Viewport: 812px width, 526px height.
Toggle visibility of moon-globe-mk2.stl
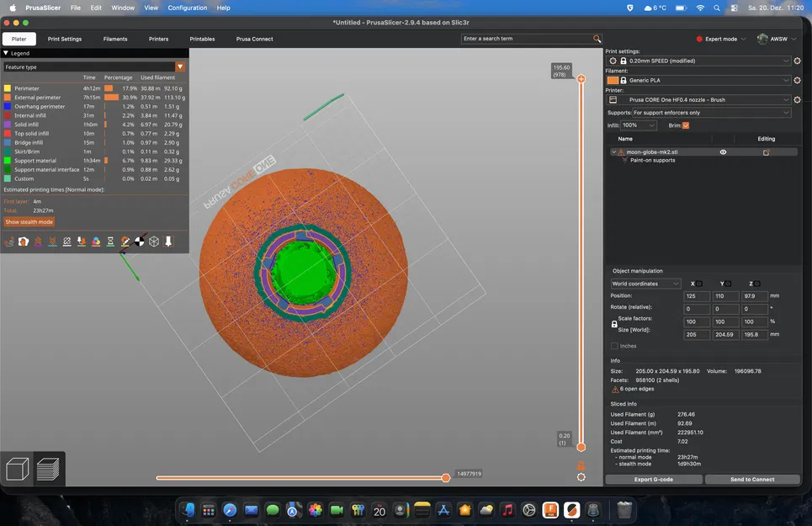pos(722,151)
